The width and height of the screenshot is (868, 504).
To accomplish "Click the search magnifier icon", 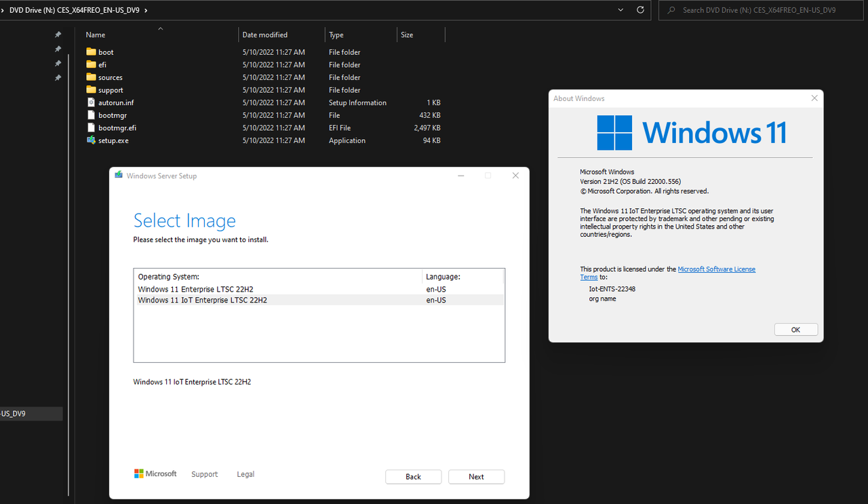I will (671, 10).
